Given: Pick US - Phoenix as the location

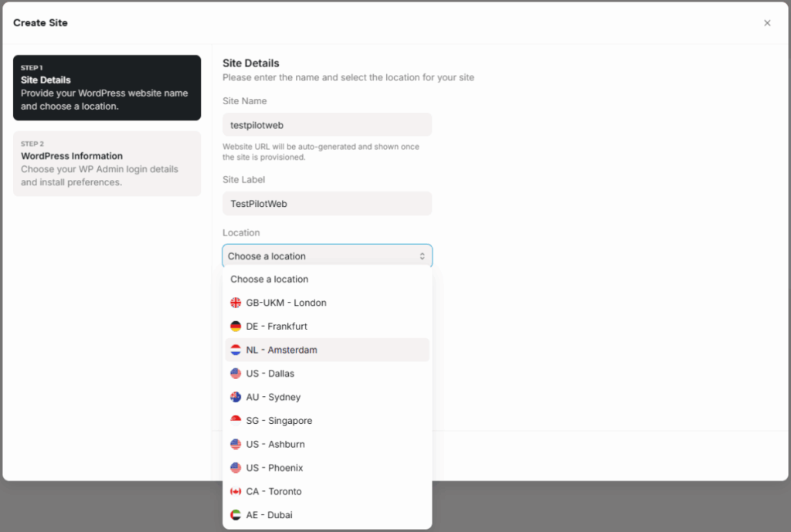Looking at the screenshot, I should 274,468.
